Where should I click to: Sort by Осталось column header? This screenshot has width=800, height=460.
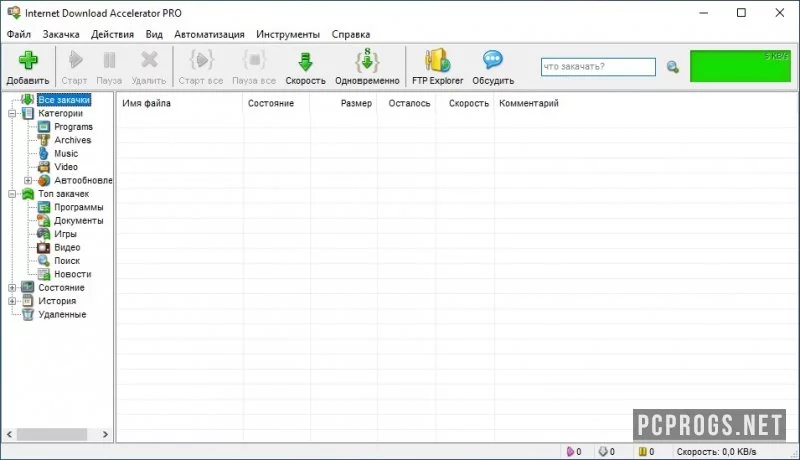(x=406, y=103)
